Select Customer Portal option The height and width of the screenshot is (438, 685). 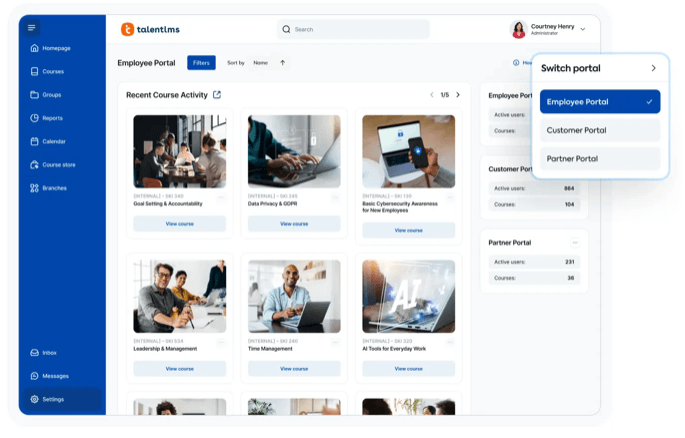coord(599,130)
